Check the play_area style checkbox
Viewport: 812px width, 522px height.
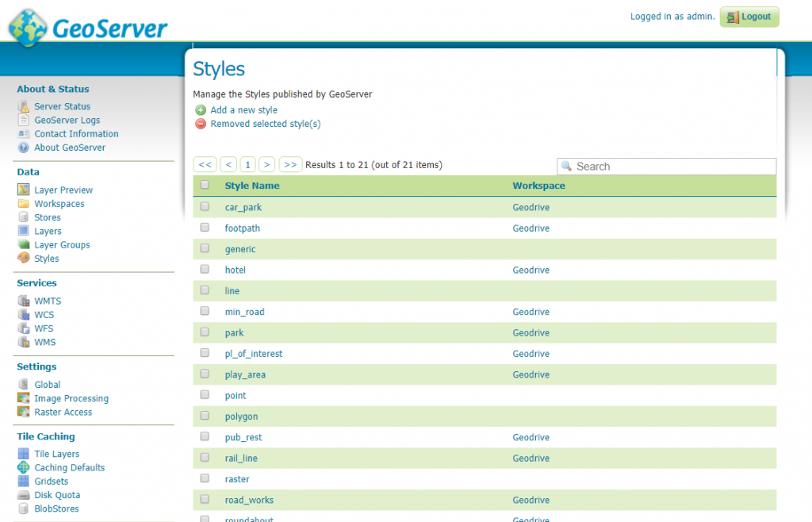(x=205, y=374)
